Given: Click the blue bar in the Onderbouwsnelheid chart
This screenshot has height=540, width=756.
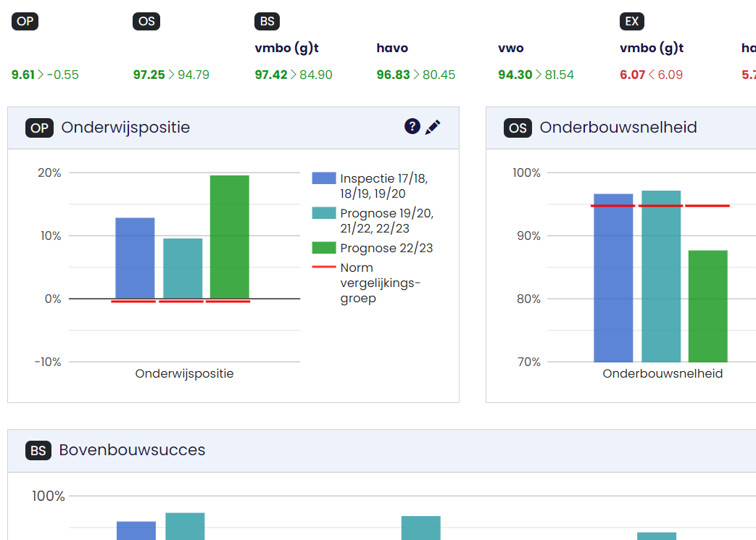Looking at the screenshot, I should click(x=613, y=278).
